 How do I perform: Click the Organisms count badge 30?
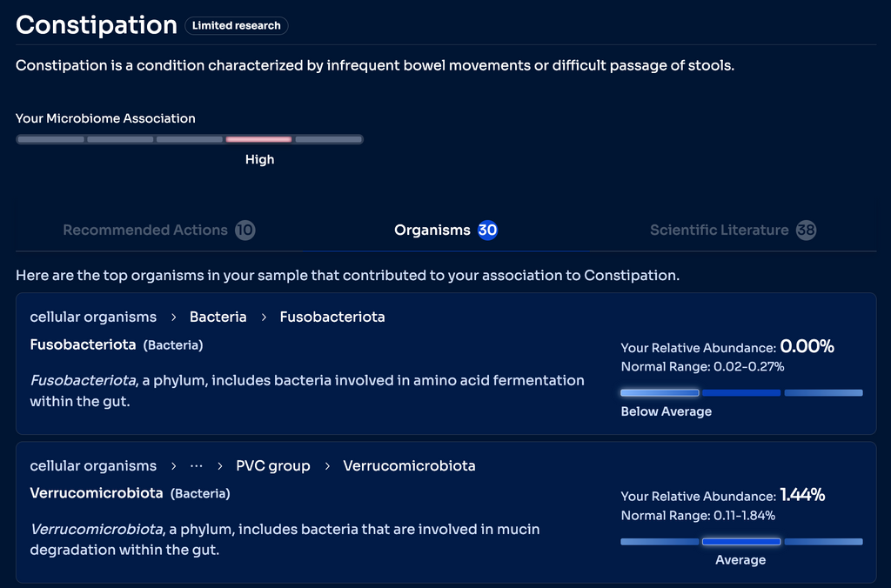pos(487,231)
